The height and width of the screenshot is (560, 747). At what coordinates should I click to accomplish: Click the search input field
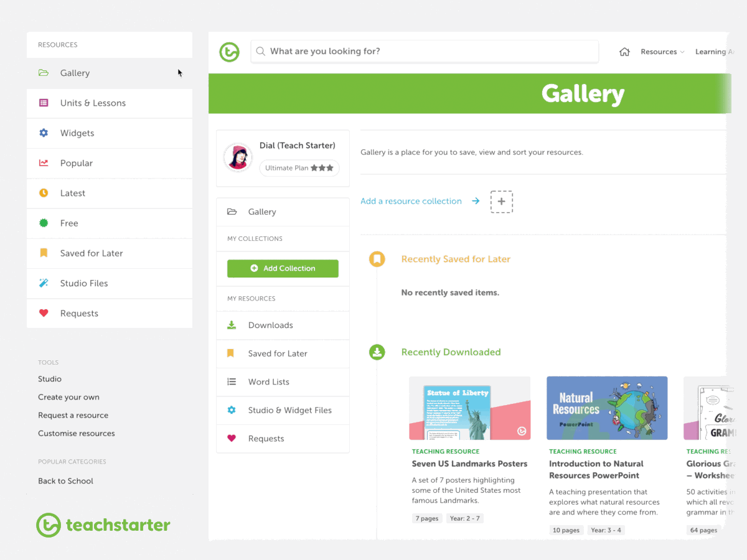point(425,52)
